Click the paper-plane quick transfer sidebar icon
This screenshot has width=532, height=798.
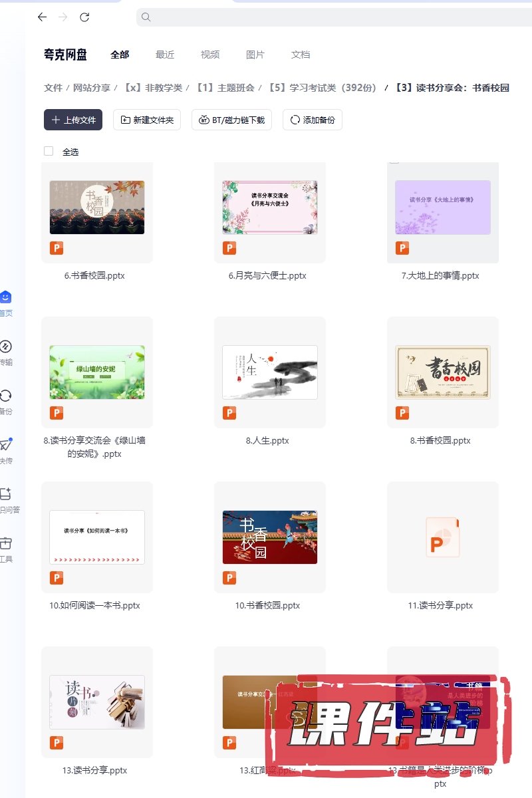[6, 445]
